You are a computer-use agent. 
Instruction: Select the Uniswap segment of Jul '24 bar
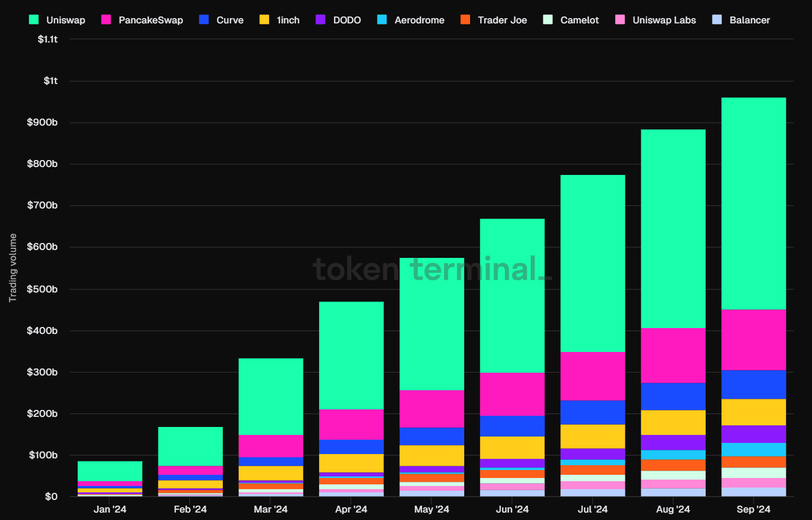(593, 264)
